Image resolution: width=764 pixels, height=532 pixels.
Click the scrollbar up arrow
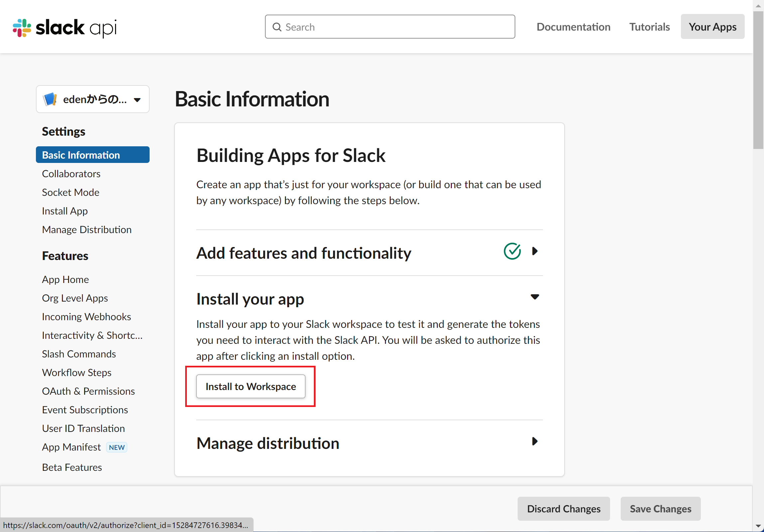[x=758, y=5]
